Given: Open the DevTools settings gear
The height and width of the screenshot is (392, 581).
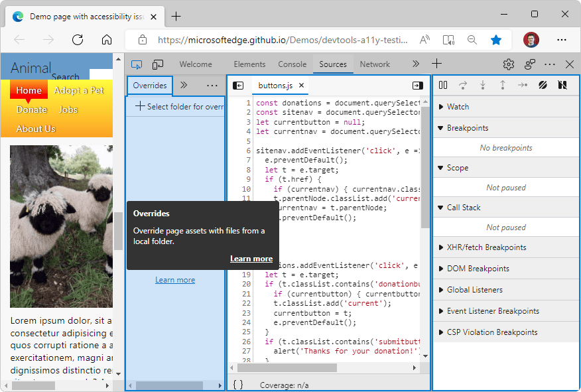Looking at the screenshot, I should click(508, 64).
